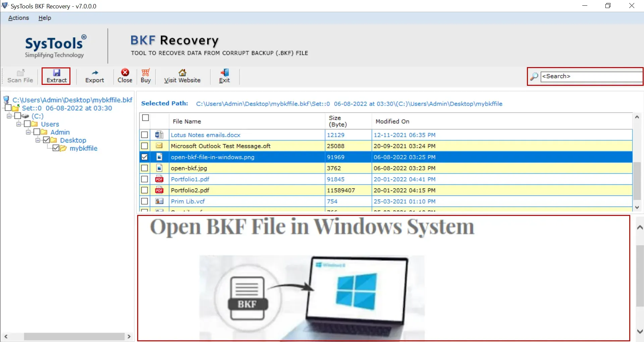
Task: Collapse the (C:) tree node
Action: [x=9, y=116]
